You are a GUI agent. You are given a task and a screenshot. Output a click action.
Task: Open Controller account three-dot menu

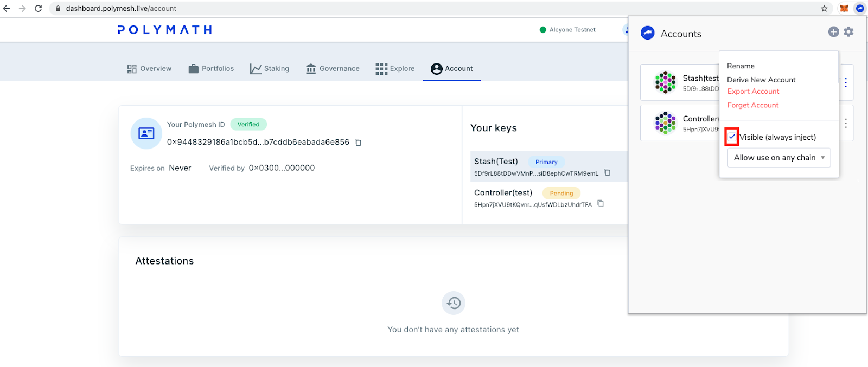coord(846,124)
